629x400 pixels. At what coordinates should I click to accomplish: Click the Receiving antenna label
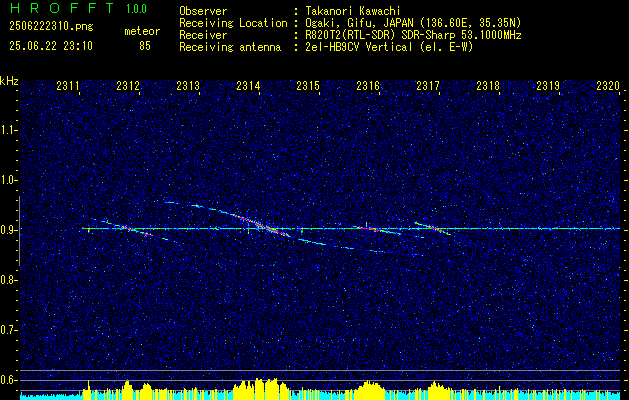point(230,47)
